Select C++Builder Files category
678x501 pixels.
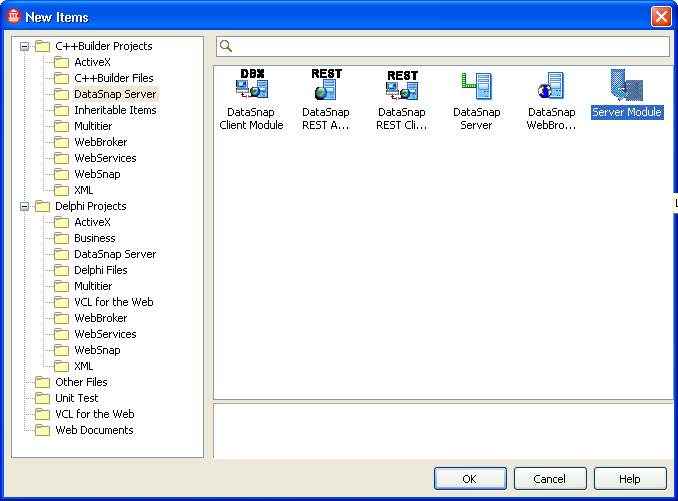coord(114,78)
